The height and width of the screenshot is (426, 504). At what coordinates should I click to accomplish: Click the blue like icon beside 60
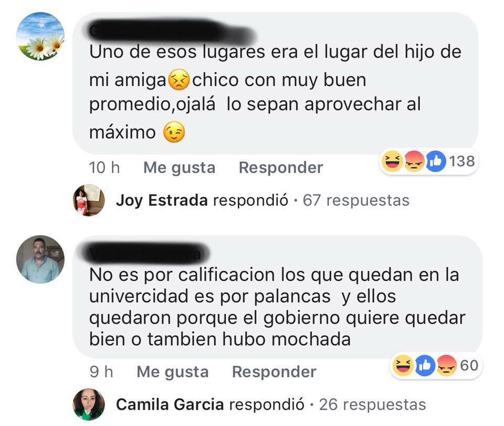click(x=425, y=366)
